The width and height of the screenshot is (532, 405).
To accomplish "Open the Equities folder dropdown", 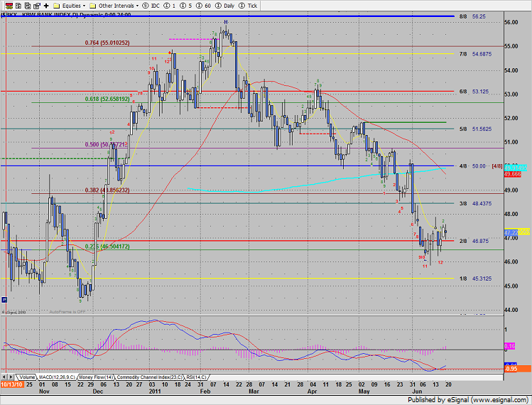I will 70,6.
